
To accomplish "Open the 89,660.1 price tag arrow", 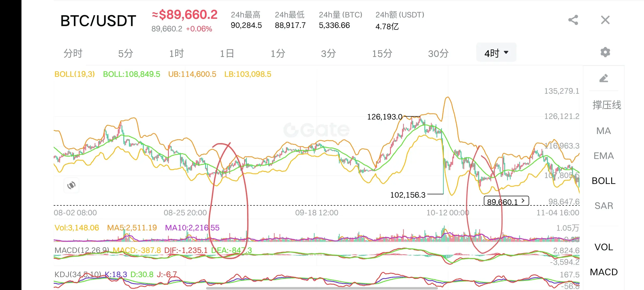I will [523, 201].
